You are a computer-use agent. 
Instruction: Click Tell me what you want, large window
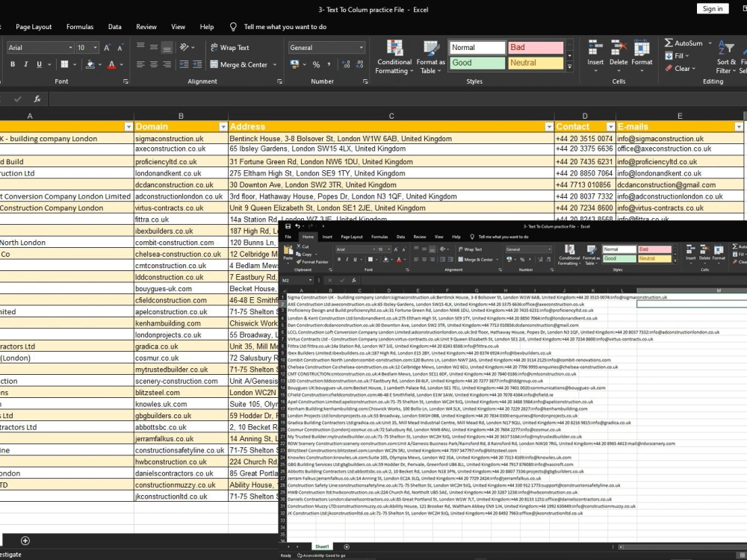click(x=285, y=27)
